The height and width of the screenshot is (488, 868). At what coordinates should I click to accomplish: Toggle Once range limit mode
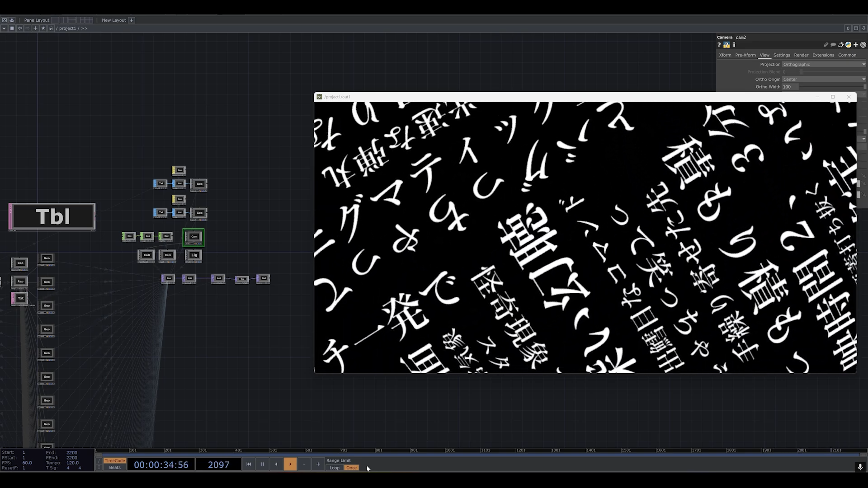351,468
